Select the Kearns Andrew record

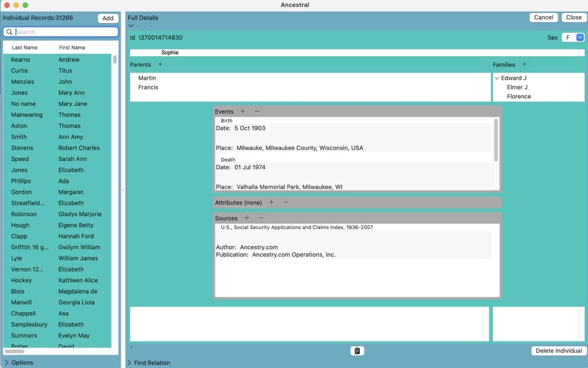pyautogui.click(x=58, y=59)
